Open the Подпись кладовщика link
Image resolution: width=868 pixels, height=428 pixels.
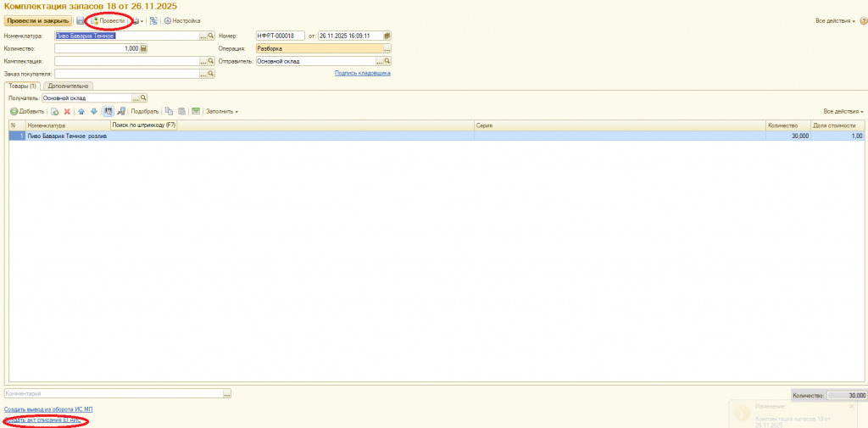coord(363,73)
